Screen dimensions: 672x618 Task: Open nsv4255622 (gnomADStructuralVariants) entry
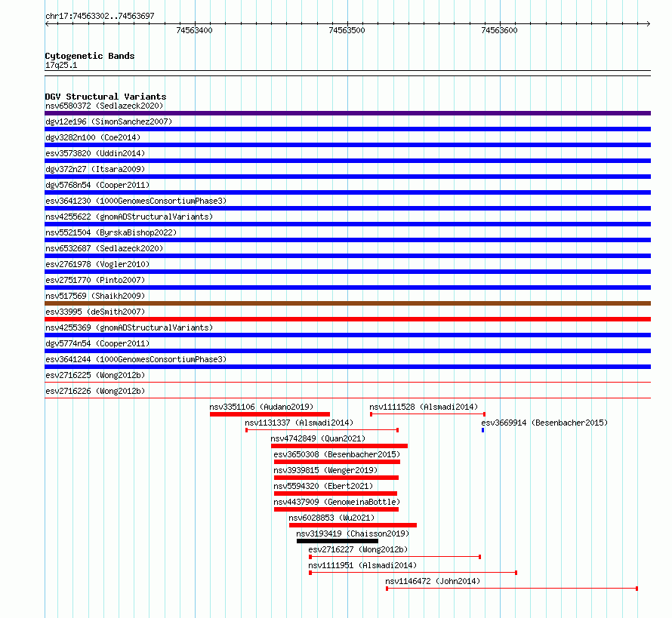pos(129,217)
